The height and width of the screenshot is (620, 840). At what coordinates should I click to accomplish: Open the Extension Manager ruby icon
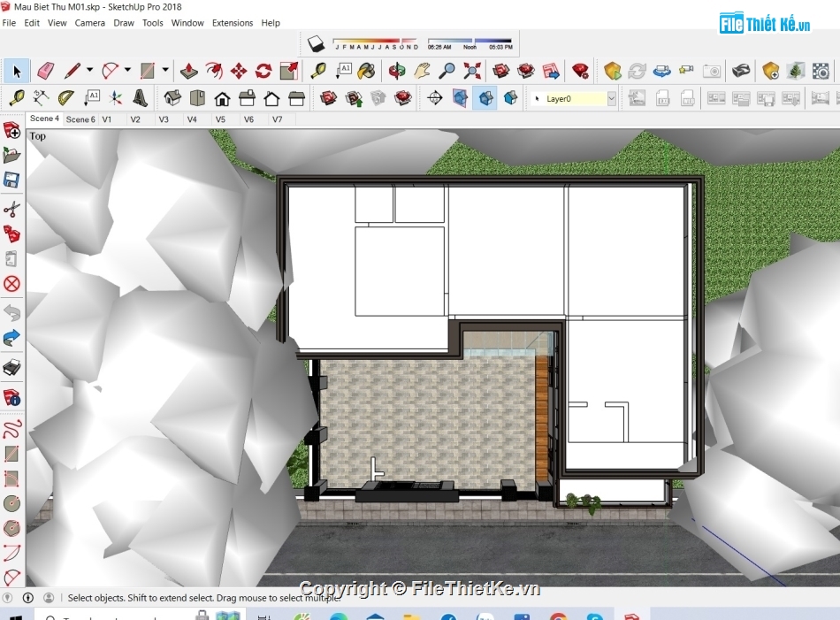point(580,71)
